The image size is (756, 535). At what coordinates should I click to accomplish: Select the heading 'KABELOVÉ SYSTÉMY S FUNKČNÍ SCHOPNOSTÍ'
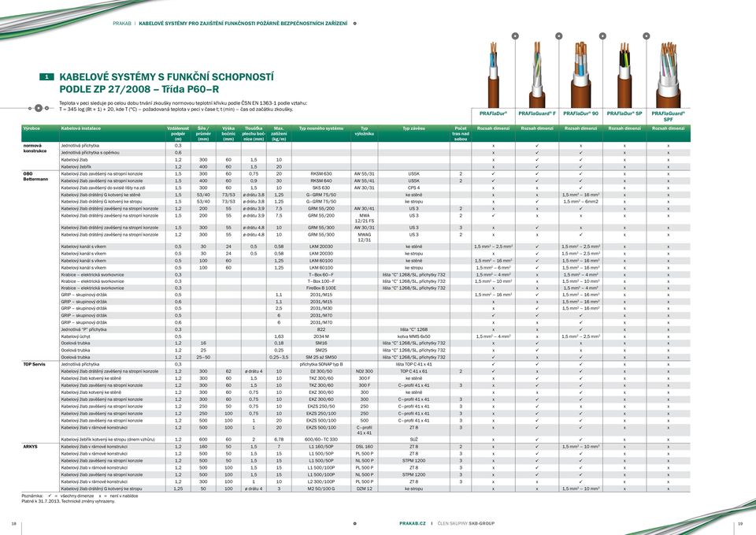[x=166, y=77]
